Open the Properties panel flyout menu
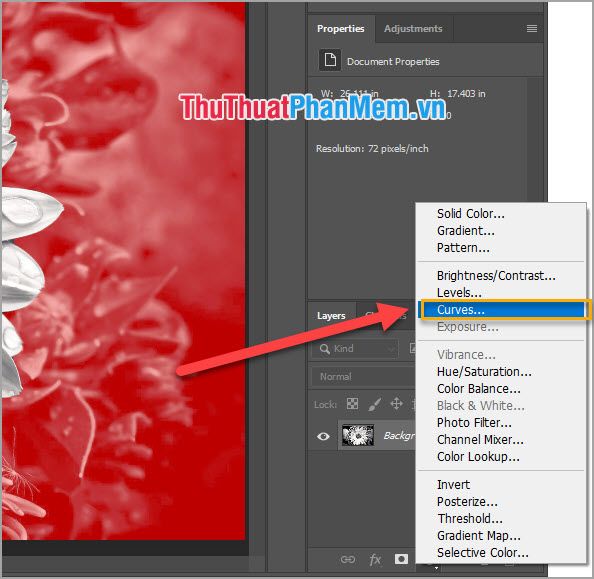This screenshot has width=594, height=579. click(x=532, y=28)
